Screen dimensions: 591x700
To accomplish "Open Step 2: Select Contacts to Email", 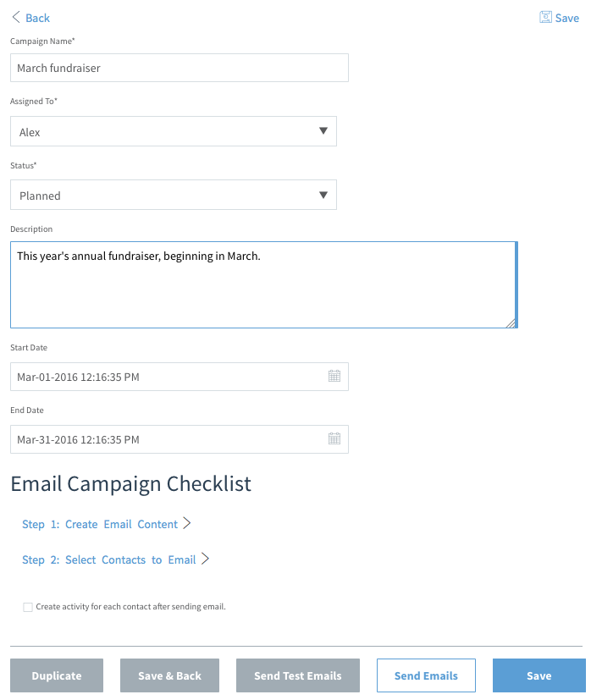I will [x=109, y=559].
